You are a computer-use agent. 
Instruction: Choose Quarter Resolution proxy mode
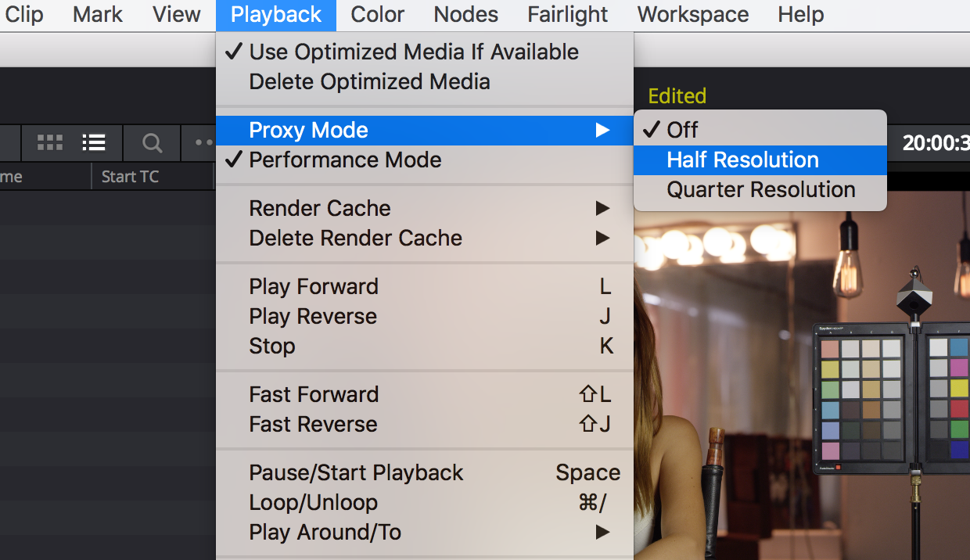(760, 190)
